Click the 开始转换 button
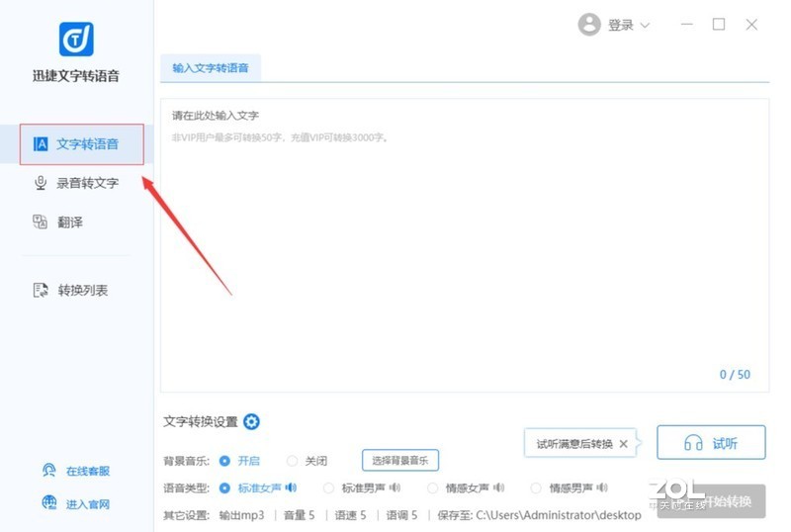Viewport: 791px width, 532px height. 711,501
